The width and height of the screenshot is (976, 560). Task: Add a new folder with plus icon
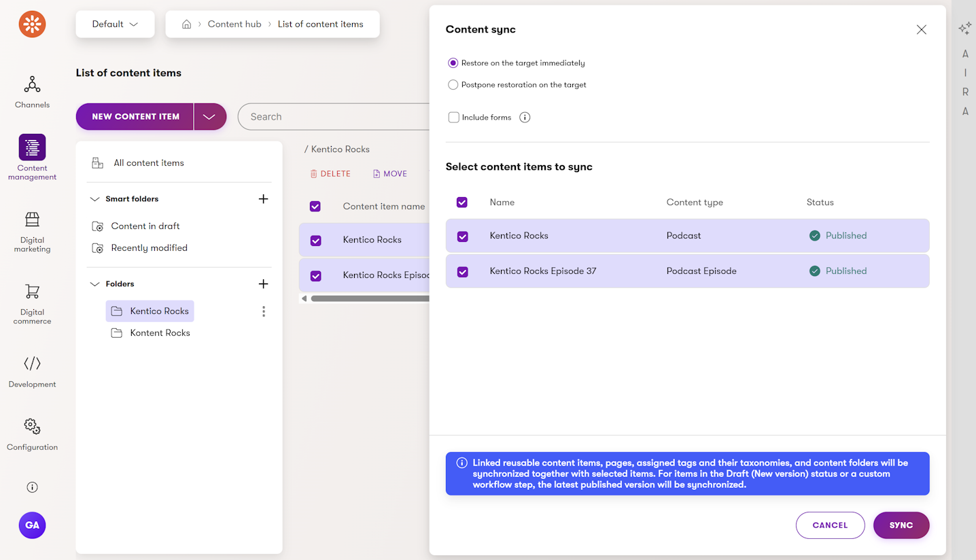click(x=264, y=284)
